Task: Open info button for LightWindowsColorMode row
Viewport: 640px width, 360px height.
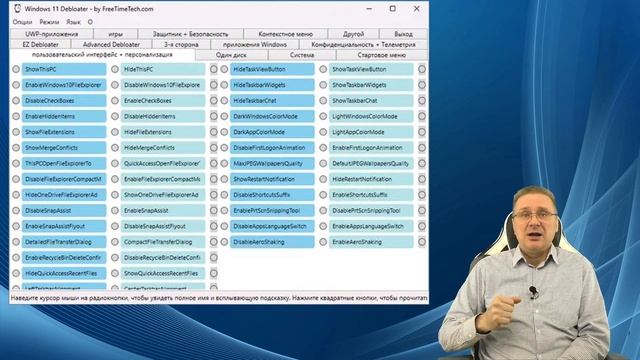Action: [422, 116]
